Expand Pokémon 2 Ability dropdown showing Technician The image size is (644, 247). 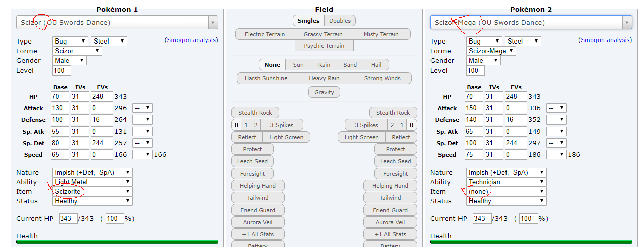point(507,182)
